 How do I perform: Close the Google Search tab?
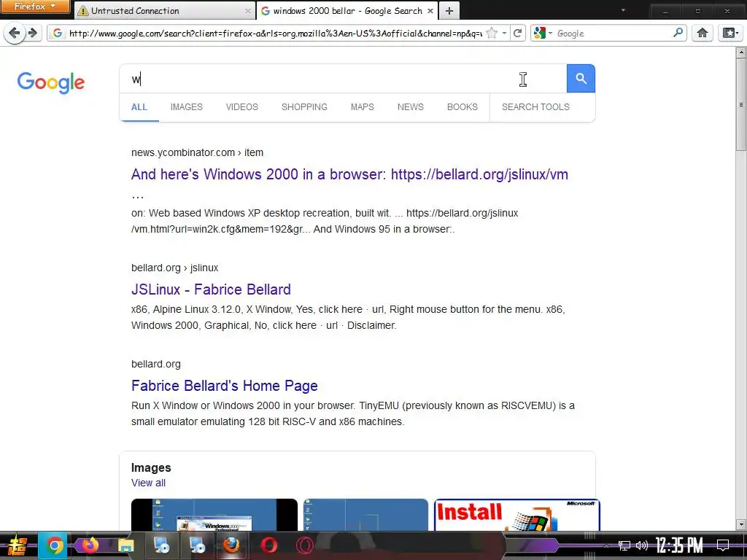430,10
